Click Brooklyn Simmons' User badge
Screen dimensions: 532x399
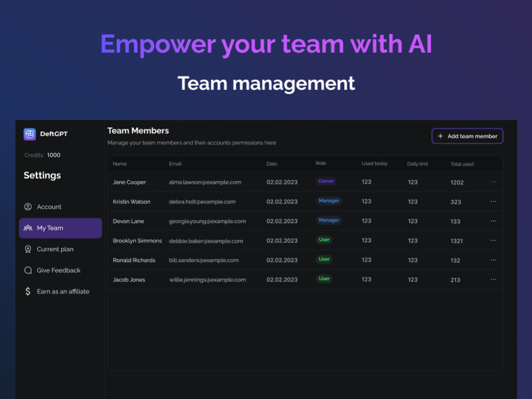coord(324,240)
